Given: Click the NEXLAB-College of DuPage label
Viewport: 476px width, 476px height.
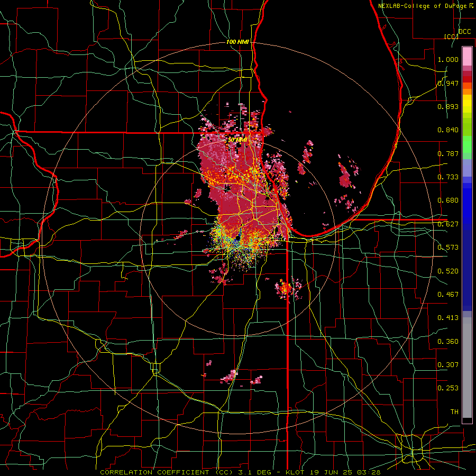Looking at the screenshot, I should coord(423,6).
